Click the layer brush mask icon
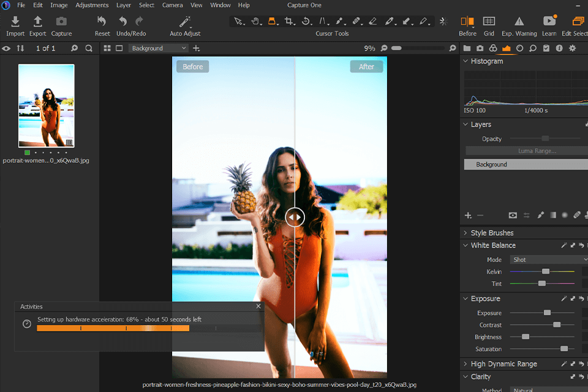 (540, 216)
